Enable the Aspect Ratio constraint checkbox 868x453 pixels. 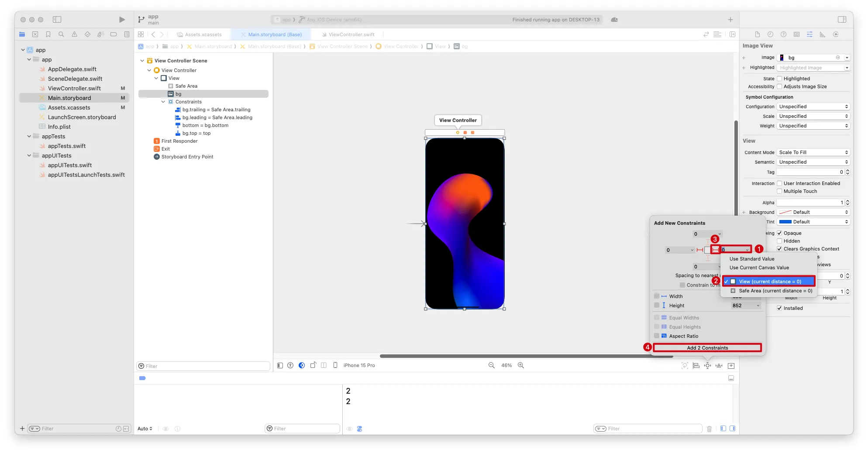657,336
